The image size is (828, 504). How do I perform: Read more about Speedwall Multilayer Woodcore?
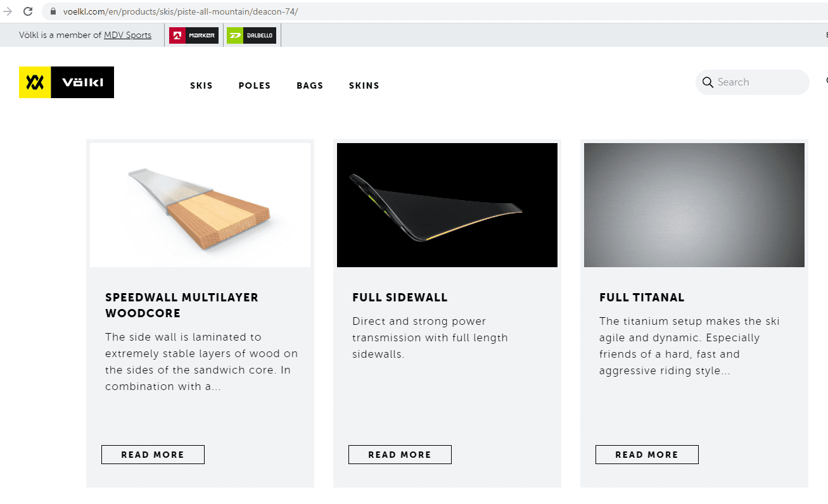click(153, 455)
